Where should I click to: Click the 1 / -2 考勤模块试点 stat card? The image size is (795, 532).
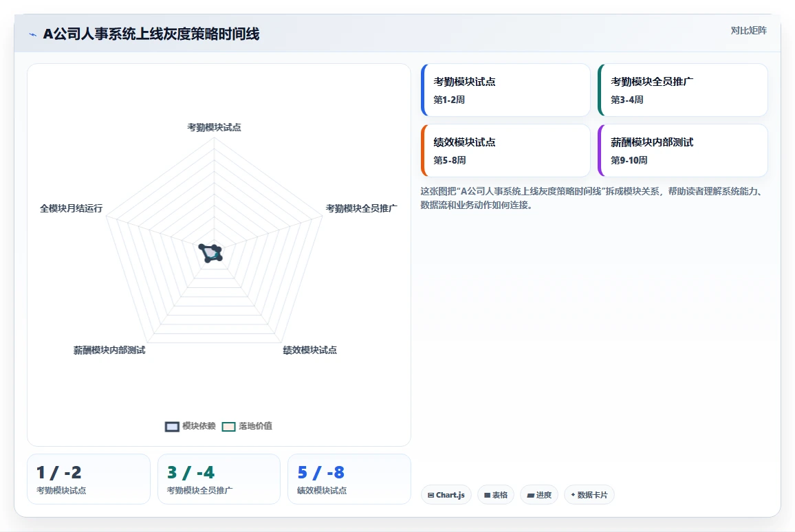tap(89, 479)
